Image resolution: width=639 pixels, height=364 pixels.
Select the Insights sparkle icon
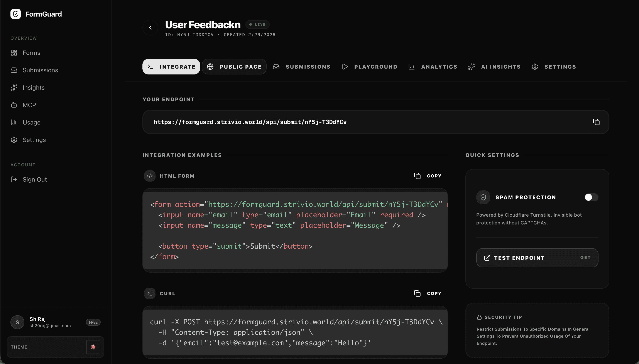tap(14, 87)
